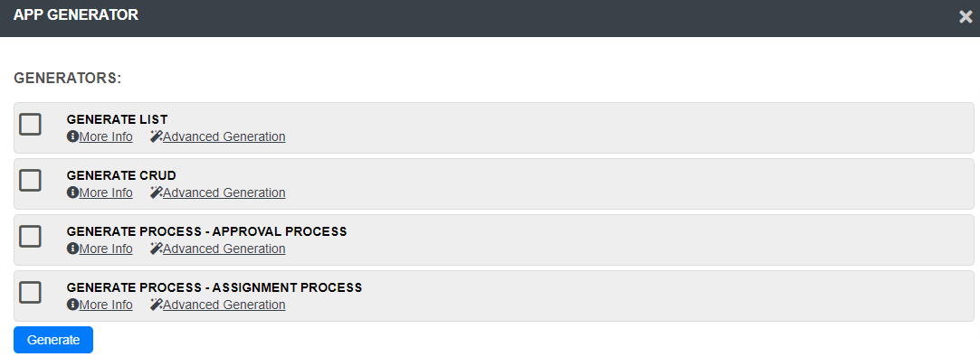The image size is (980, 357).
Task: Click the info icon under Generate List
Action: coord(72,136)
